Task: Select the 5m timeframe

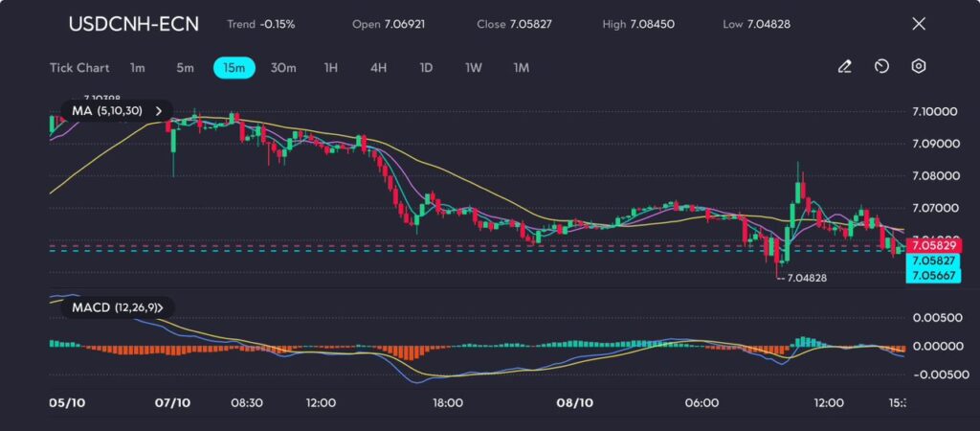Action: (x=185, y=68)
